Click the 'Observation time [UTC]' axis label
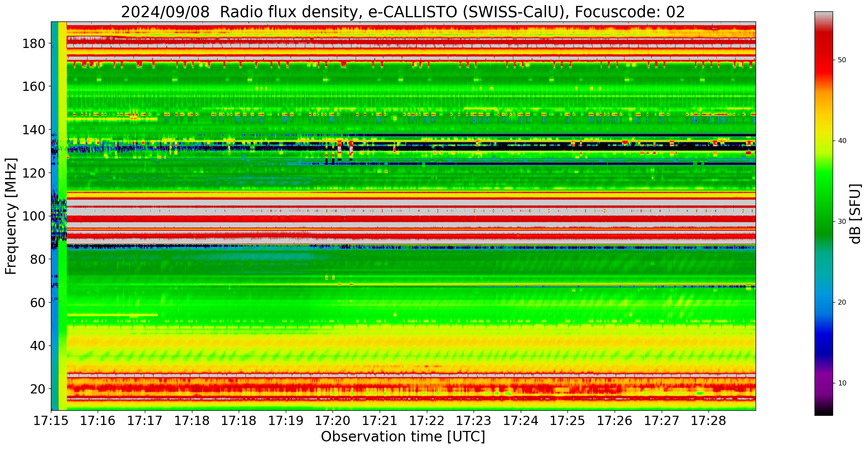The height and width of the screenshot is (449, 868). pyautogui.click(x=403, y=436)
